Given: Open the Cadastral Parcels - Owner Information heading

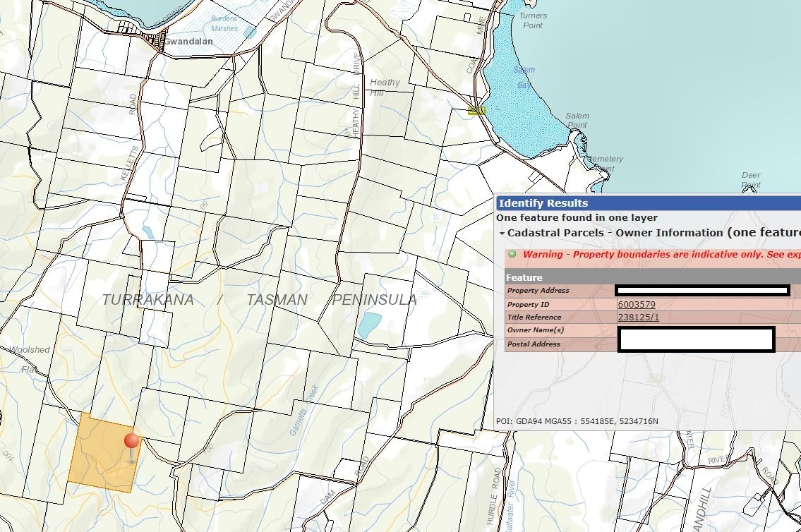Looking at the screenshot, I should 615,233.
